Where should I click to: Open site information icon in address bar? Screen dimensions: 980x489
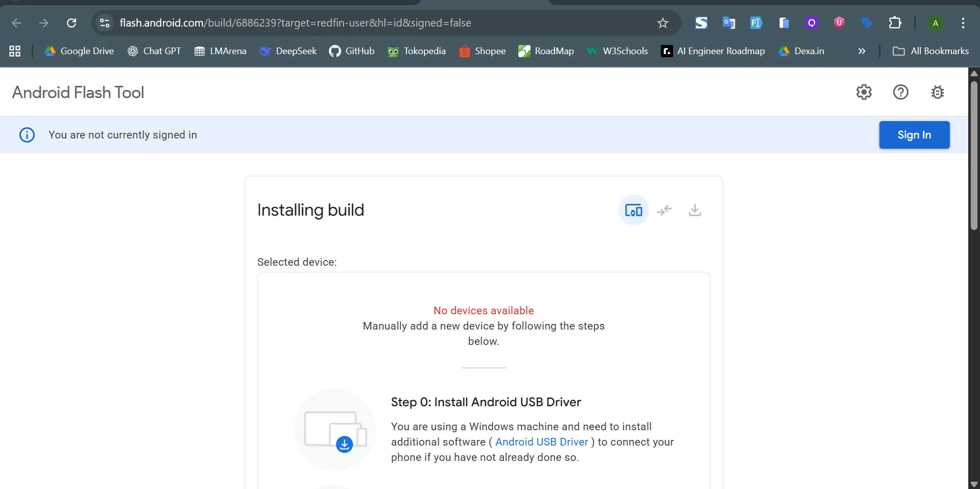tap(105, 23)
